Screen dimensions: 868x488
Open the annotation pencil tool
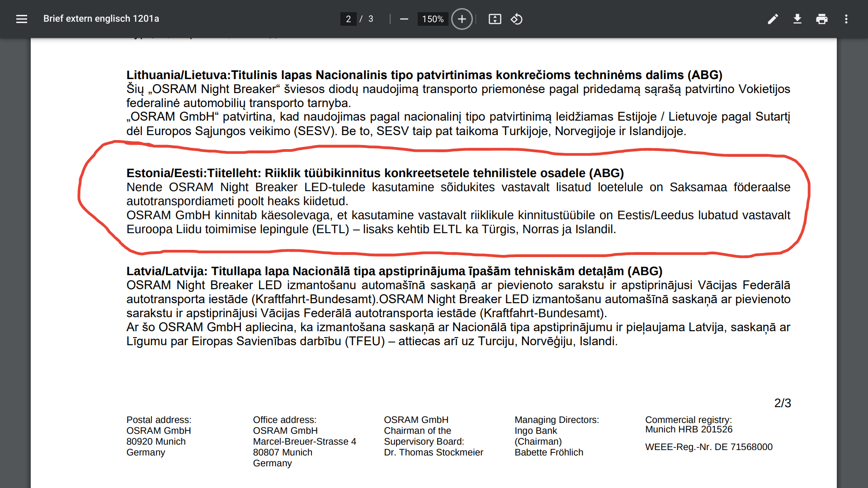click(x=773, y=19)
